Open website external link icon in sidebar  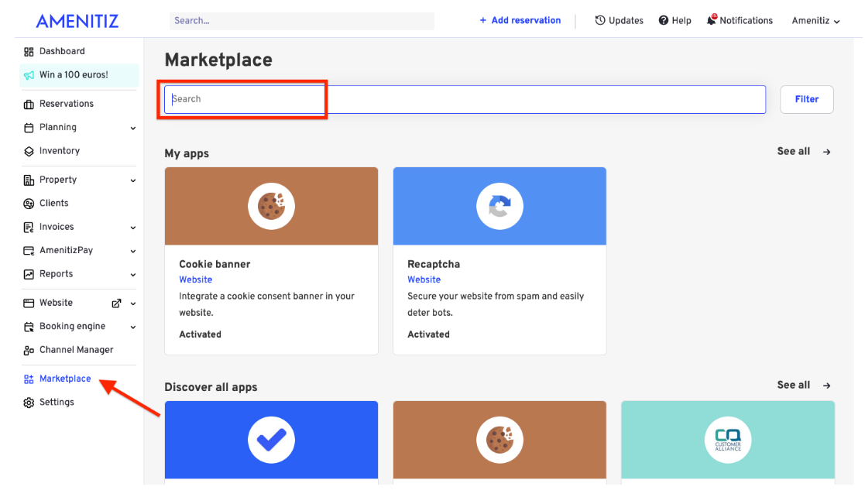pyautogui.click(x=117, y=303)
